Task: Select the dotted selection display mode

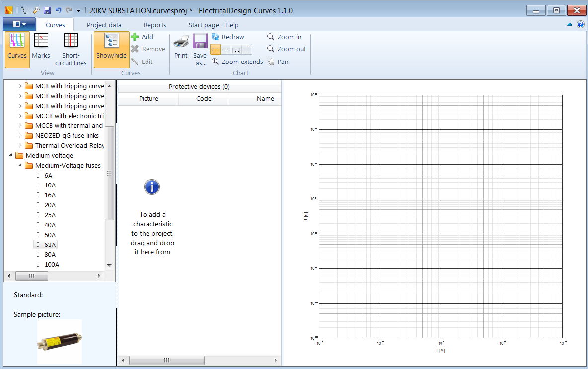Action: tap(215, 49)
